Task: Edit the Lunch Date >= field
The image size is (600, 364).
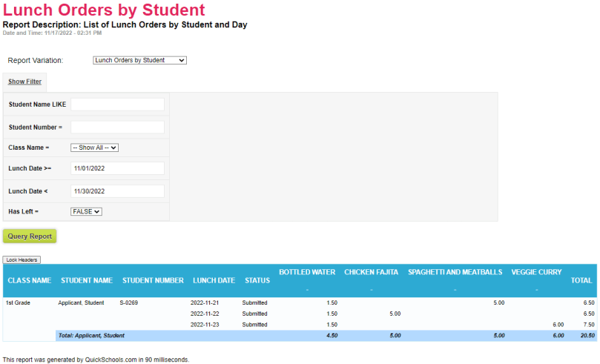Action: tap(117, 168)
